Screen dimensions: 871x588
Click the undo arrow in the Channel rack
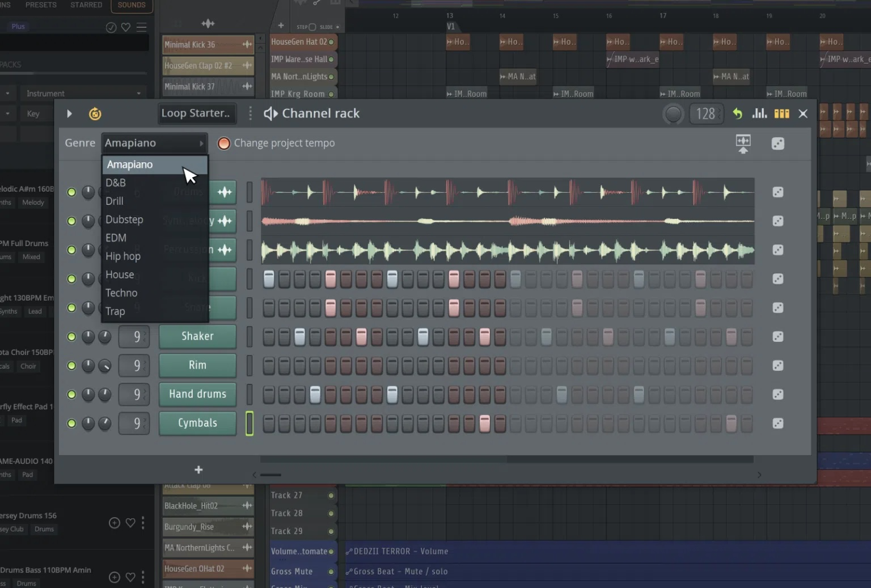click(737, 113)
